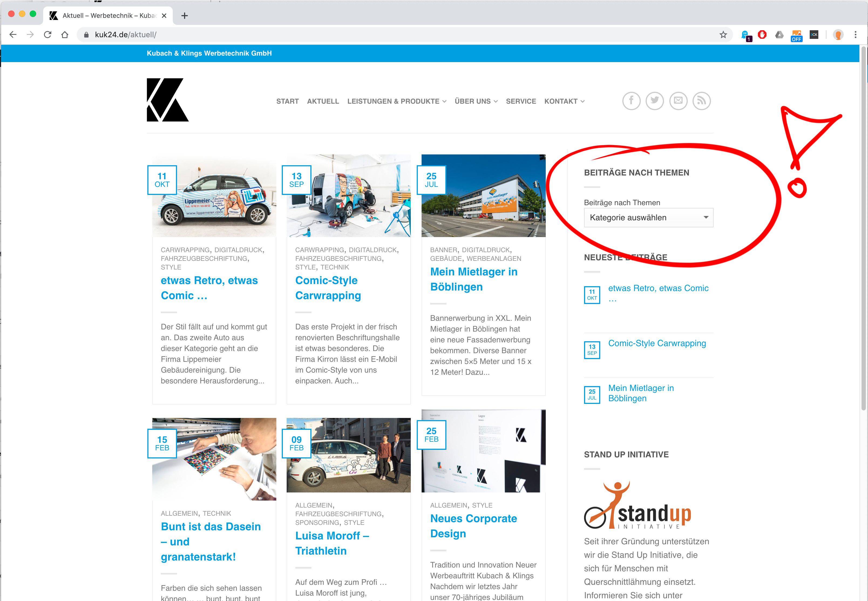The image size is (868, 601).
Task: Expand the Kontakt menu
Action: point(564,101)
